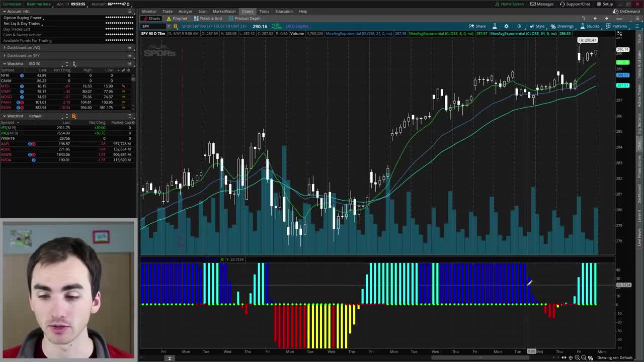644x362 pixels.
Task: Click the Home Screen link
Action: pyautogui.click(x=509, y=4)
